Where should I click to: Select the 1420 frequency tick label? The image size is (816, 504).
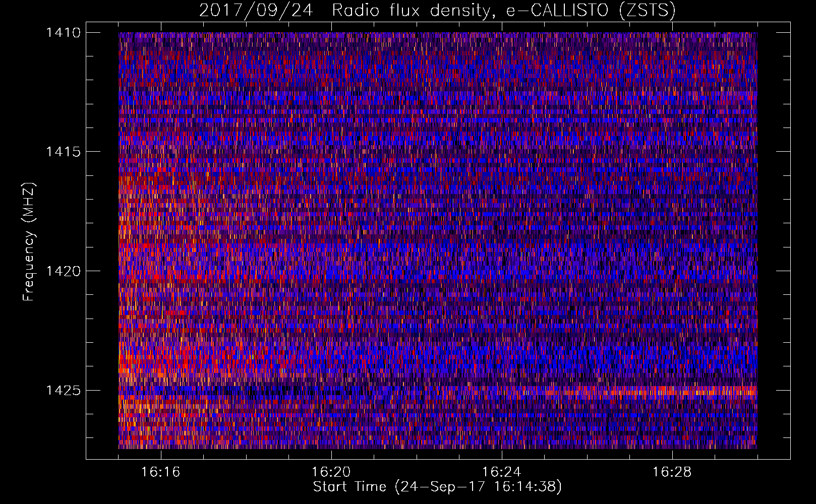[63, 271]
